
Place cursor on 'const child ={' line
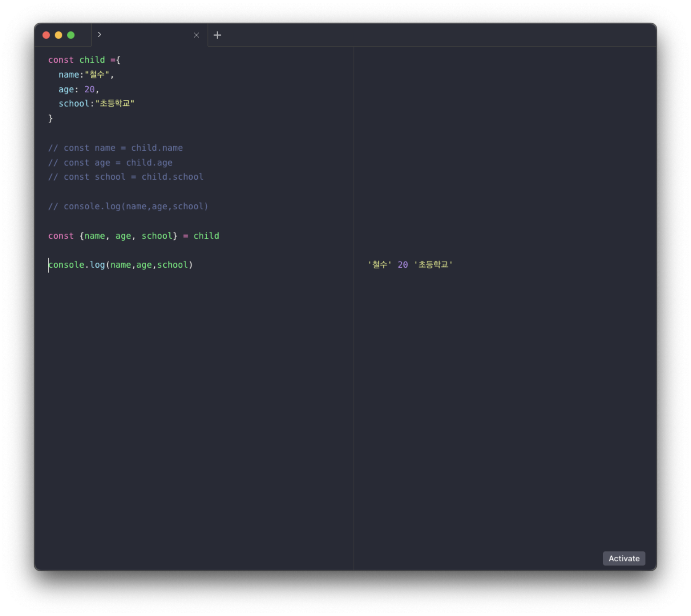84,60
